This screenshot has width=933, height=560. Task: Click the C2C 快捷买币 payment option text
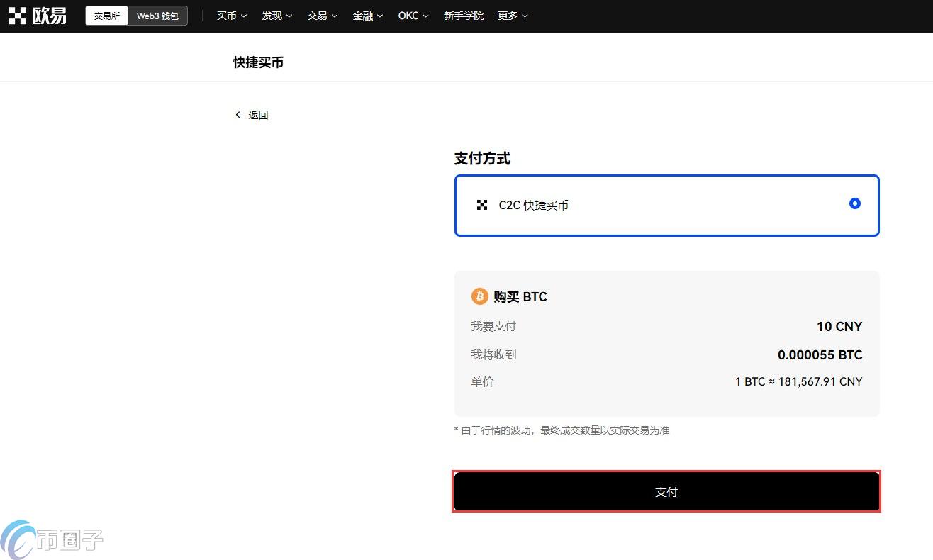[x=534, y=205]
